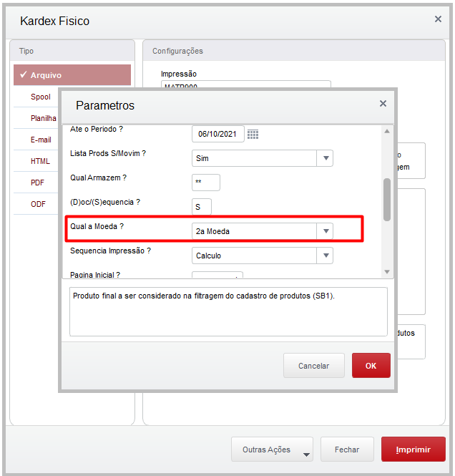The height and width of the screenshot is (476, 455).
Task: Select the Spool type option
Action: coord(40,97)
